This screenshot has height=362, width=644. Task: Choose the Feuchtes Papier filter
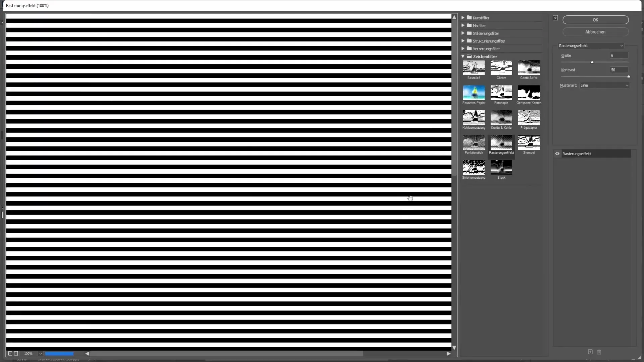(474, 93)
